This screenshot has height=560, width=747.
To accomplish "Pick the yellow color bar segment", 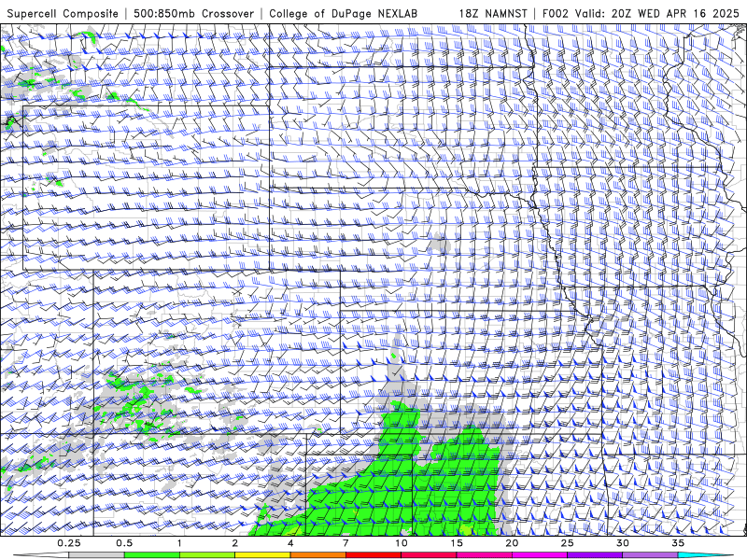I will tap(262, 555).
